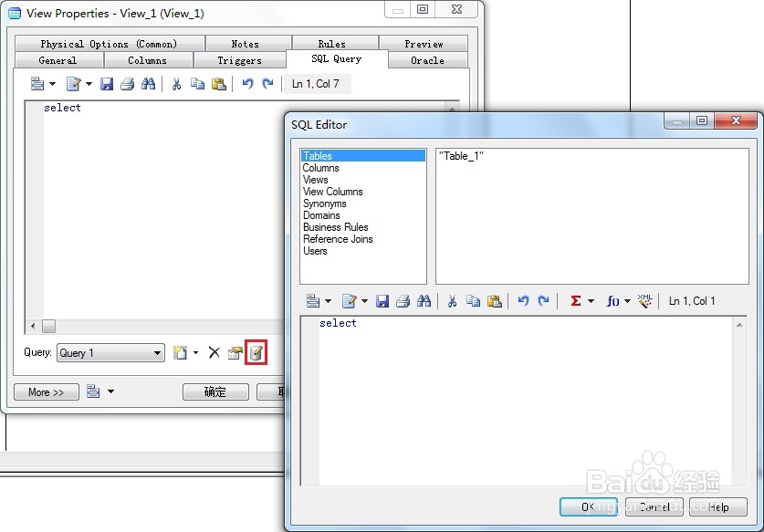Click Redo arrow in View Properties toolbar
Viewport: 764px width, 532px height.
coord(267,84)
